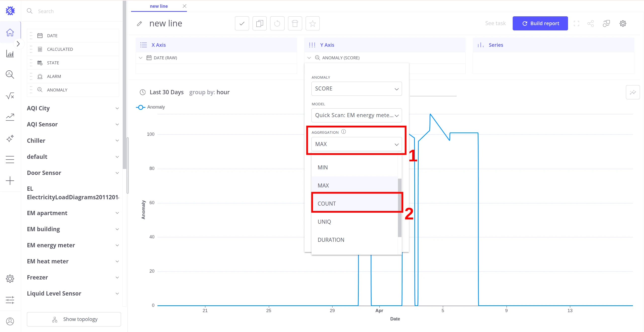The height and width of the screenshot is (332, 644).
Task: Select STATE item in field list
Action: click(73, 63)
